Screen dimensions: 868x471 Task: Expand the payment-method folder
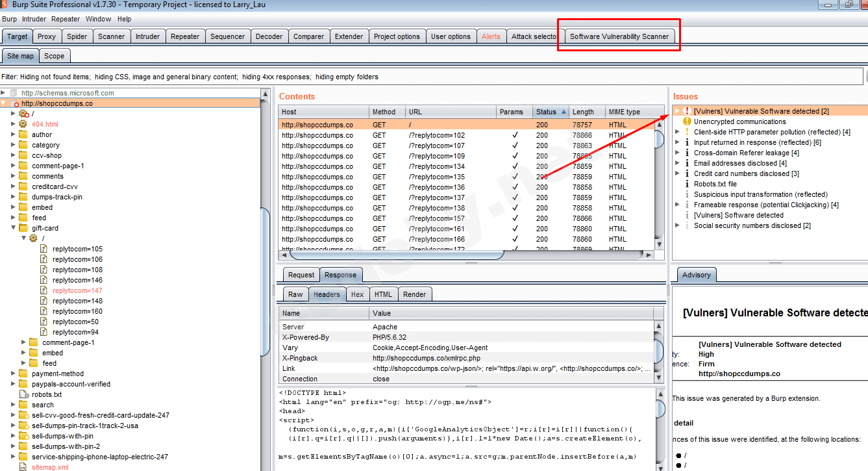13,374
